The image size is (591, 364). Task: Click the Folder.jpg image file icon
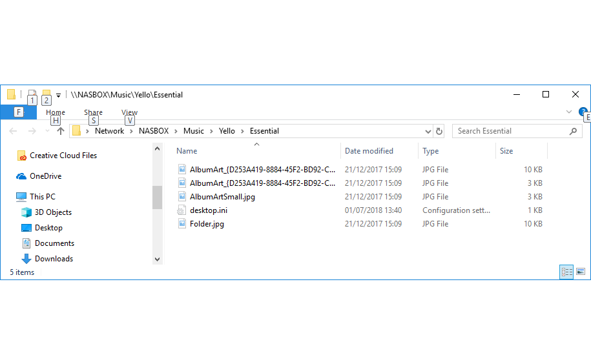181,224
